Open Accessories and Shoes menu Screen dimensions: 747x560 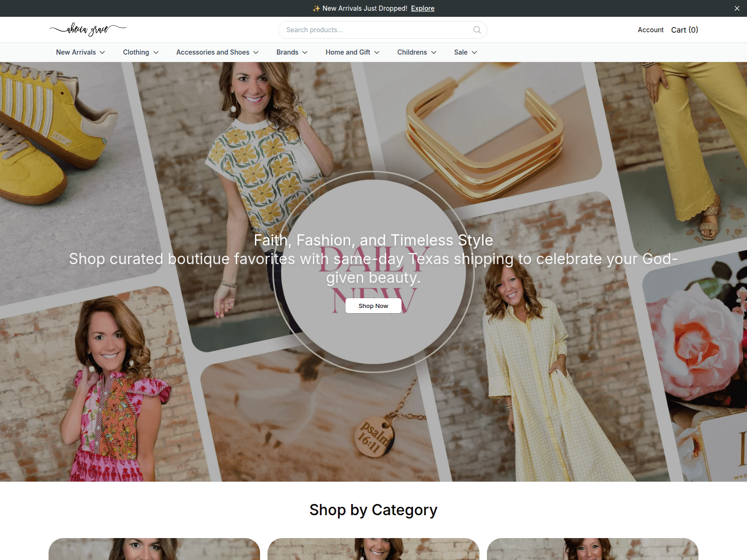[x=213, y=52]
